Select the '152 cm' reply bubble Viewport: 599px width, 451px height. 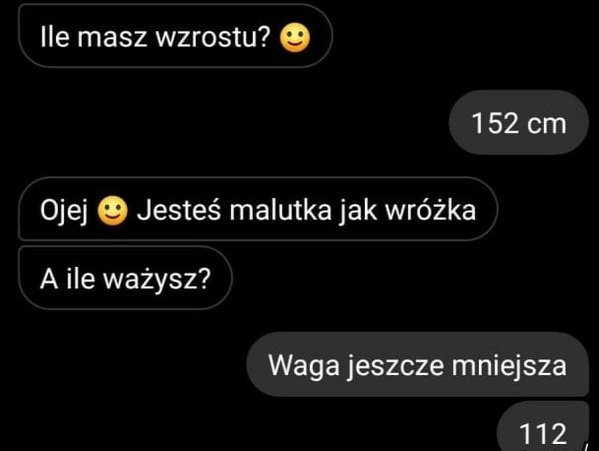(519, 123)
